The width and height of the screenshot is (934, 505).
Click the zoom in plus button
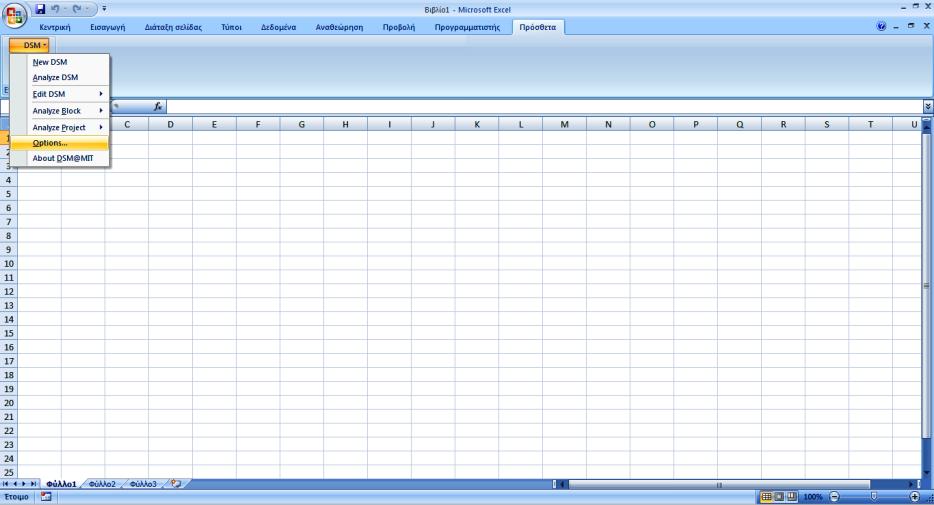pyautogui.click(x=915, y=497)
